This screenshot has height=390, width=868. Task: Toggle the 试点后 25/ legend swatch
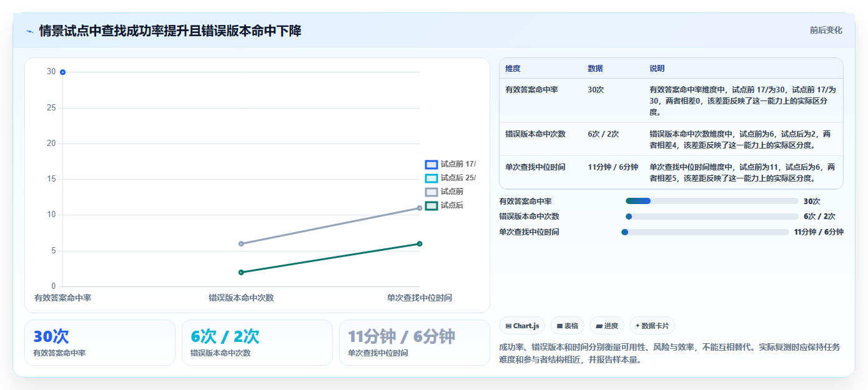(432, 178)
